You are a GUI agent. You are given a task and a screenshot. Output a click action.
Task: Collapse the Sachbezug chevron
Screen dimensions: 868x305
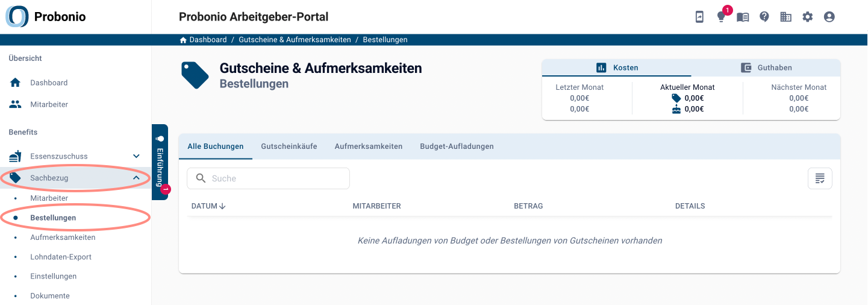(136, 178)
